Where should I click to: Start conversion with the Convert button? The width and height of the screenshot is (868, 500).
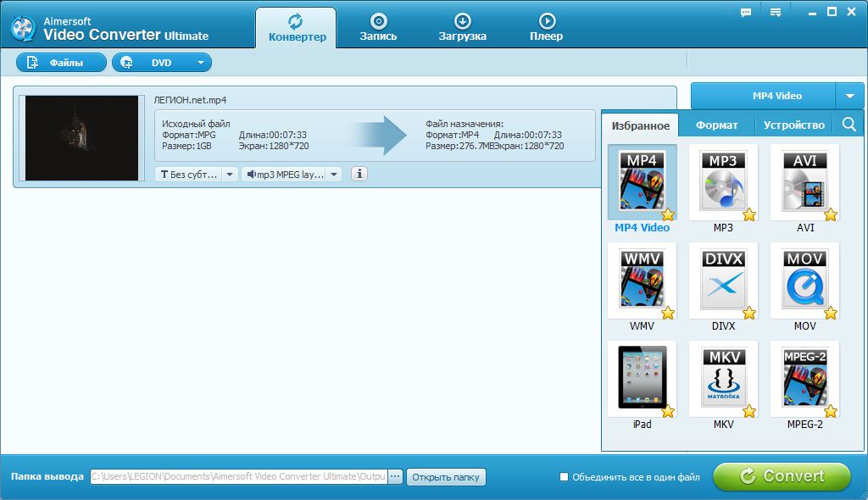782,476
